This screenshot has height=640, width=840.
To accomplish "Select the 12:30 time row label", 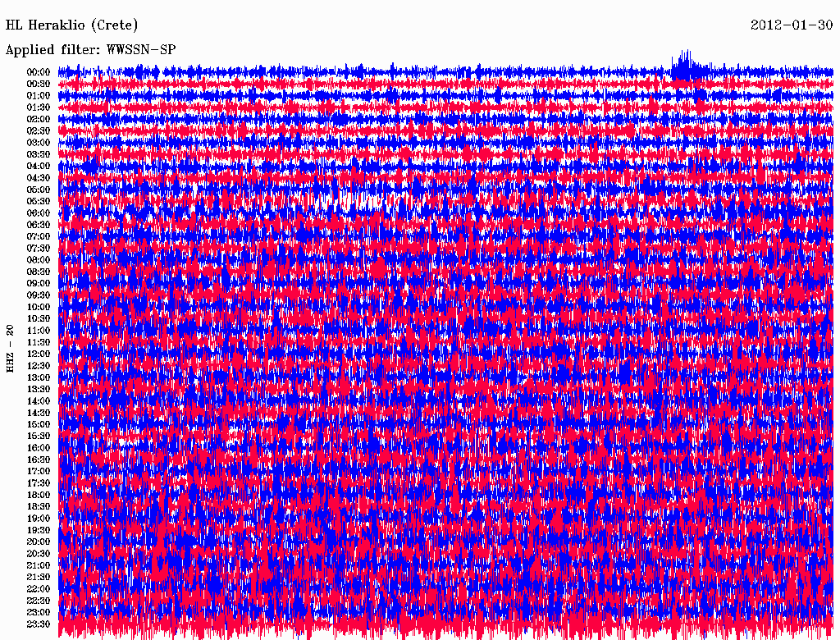I will point(39,366).
